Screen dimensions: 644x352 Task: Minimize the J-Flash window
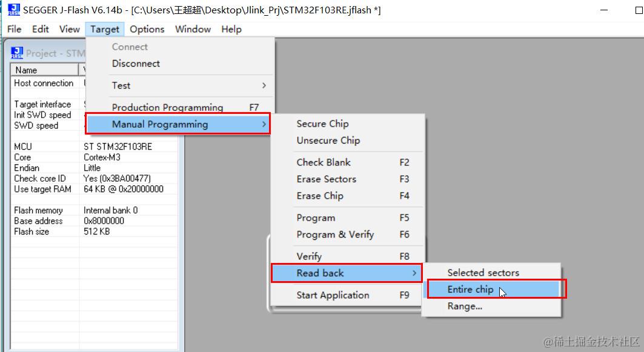click(604, 10)
